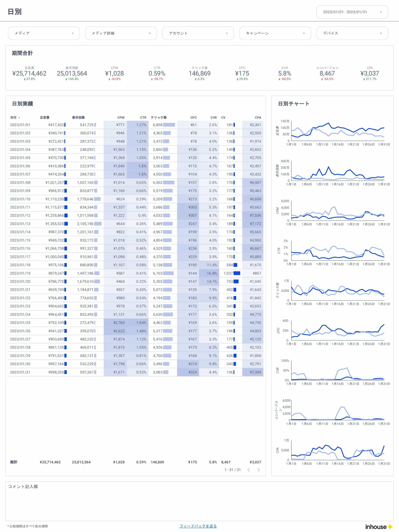Open the キャンペーン filter dropdown
Image resolution: width=399 pixels, height=532 pixels.
[275, 33]
